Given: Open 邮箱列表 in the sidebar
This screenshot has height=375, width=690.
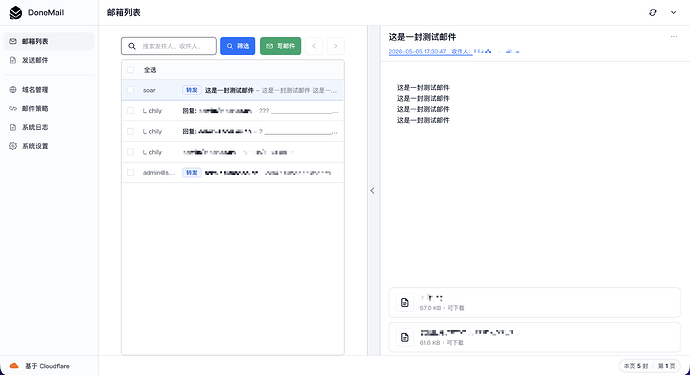Looking at the screenshot, I should point(49,41).
